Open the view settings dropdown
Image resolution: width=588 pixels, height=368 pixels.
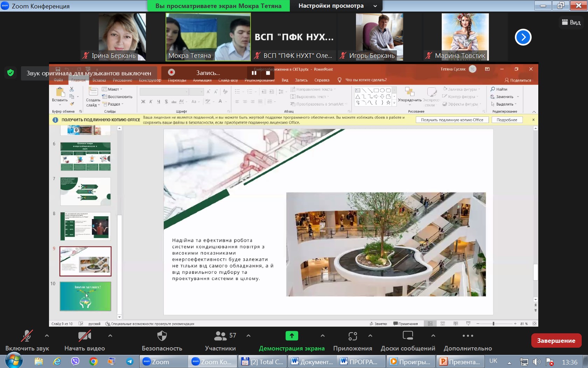(x=337, y=6)
